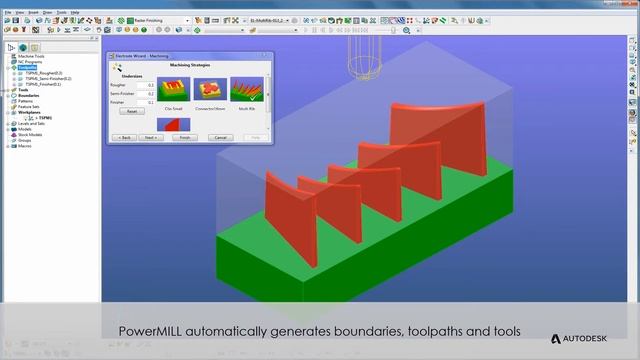
Task: Click the Next button in Electrode Wizard
Action: click(x=151, y=138)
